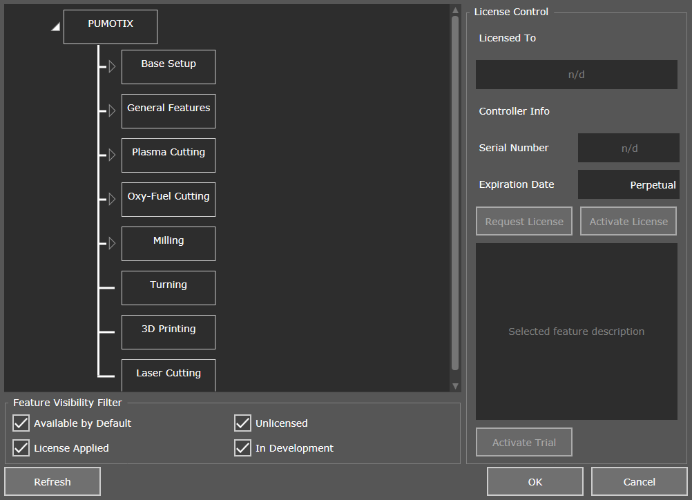Expand the General Features node
The width and height of the screenshot is (692, 500).
tap(112, 110)
